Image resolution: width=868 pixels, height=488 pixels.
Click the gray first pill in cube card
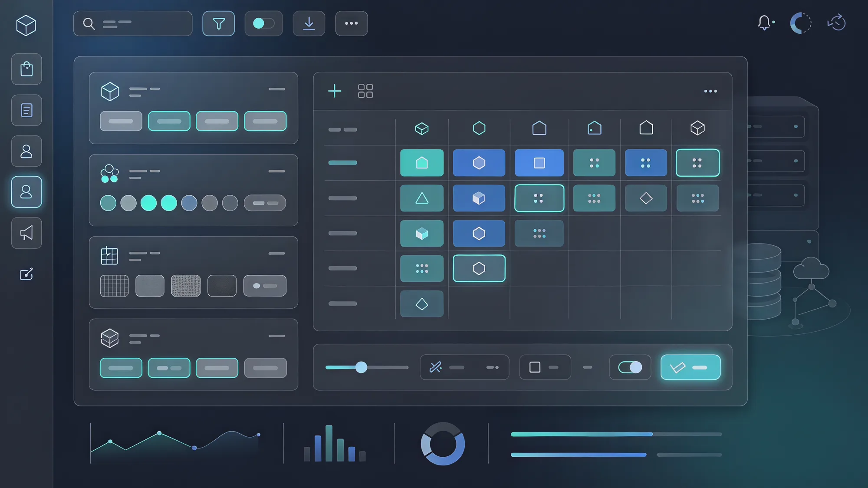click(x=121, y=121)
